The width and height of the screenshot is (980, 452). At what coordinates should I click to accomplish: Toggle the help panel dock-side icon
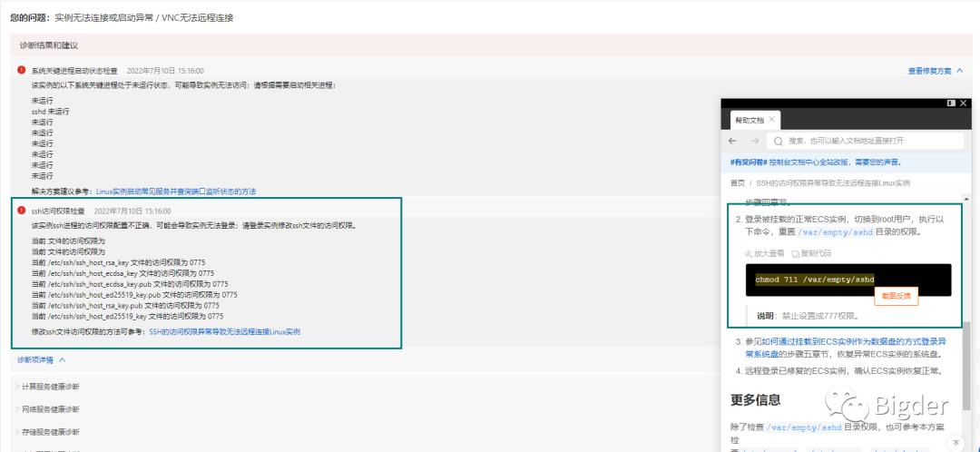[951, 103]
